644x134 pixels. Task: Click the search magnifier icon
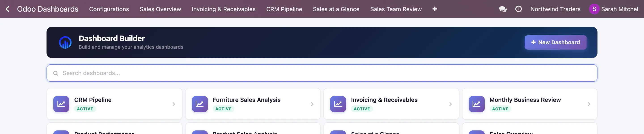point(56,73)
